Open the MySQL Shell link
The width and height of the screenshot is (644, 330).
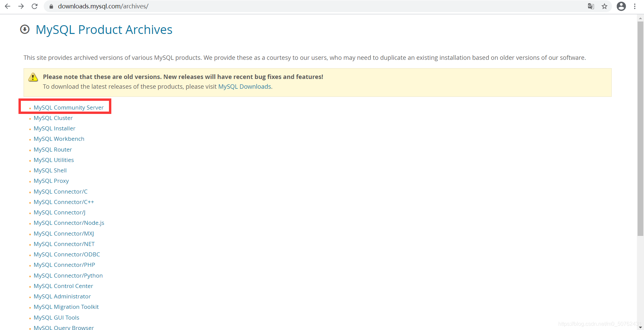tap(50, 170)
